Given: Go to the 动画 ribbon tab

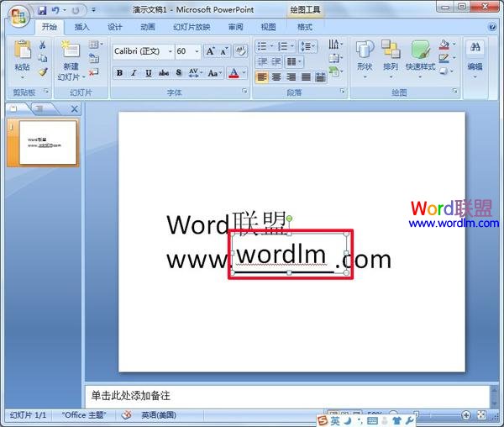Looking at the screenshot, I should pyautogui.click(x=148, y=27).
